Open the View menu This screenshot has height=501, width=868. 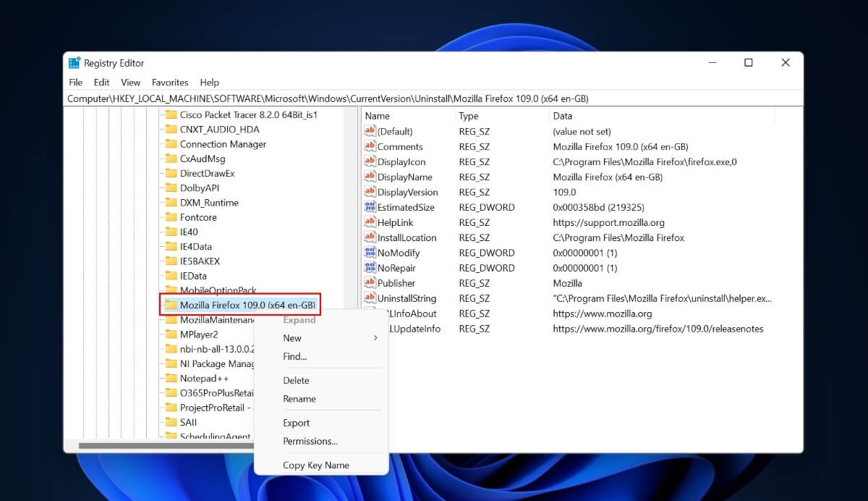point(130,82)
